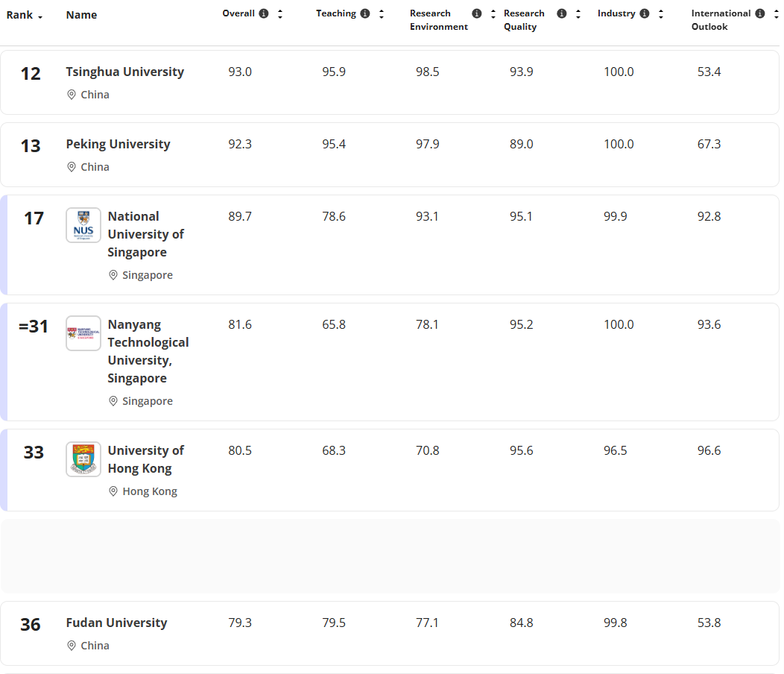Click rank number =31
Viewport: 784px width, 674px height.
click(x=34, y=327)
